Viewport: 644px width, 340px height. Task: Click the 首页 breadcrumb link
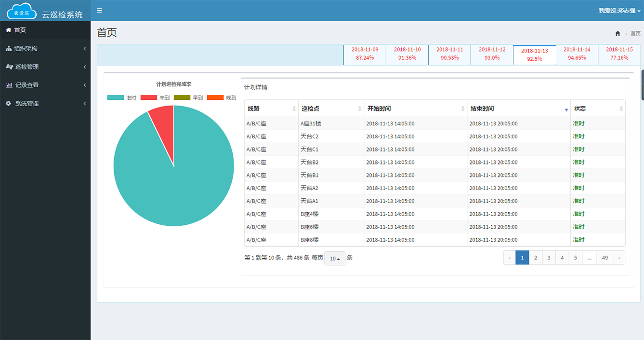634,33
